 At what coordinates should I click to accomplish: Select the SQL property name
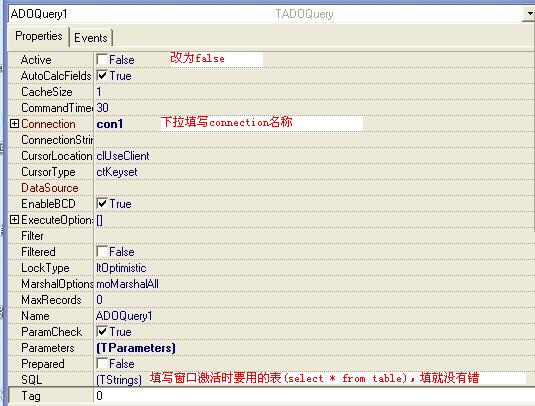point(32,380)
